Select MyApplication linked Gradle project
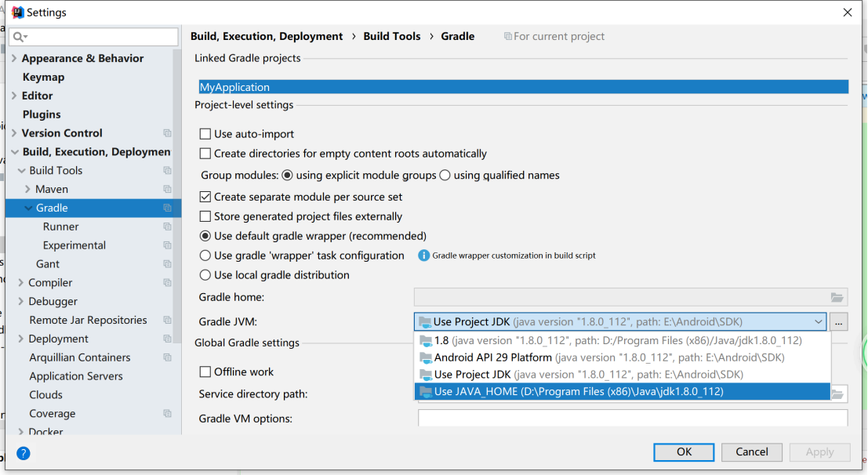This screenshot has width=868, height=475. pyautogui.click(x=523, y=87)
